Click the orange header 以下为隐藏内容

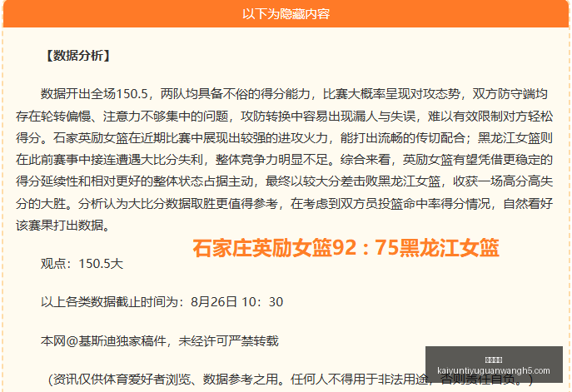286,14
